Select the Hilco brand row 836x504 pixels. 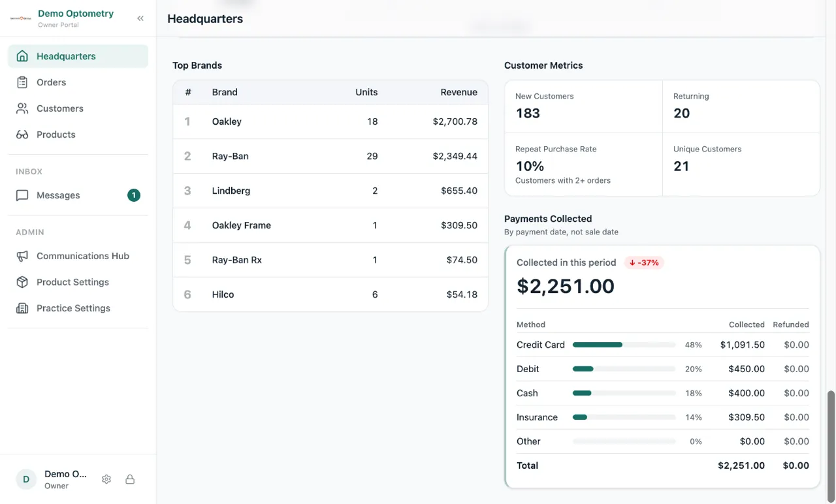coord(330,294)
